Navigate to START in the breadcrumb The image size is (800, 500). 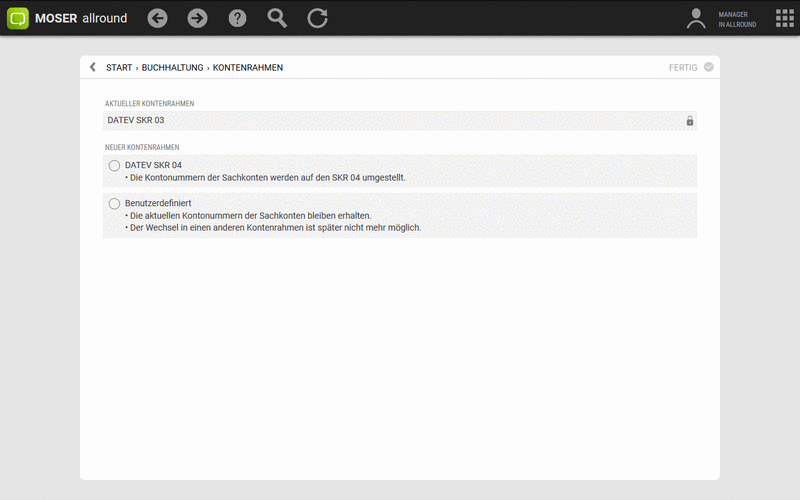pyautogui.click(x=119, y=67)
